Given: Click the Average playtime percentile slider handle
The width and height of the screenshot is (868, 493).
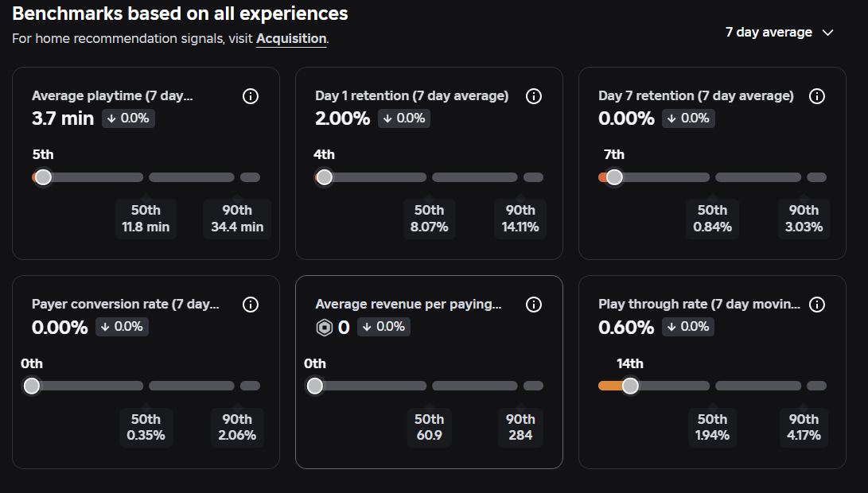Looking at the screenshot, I should click(43, 177).
